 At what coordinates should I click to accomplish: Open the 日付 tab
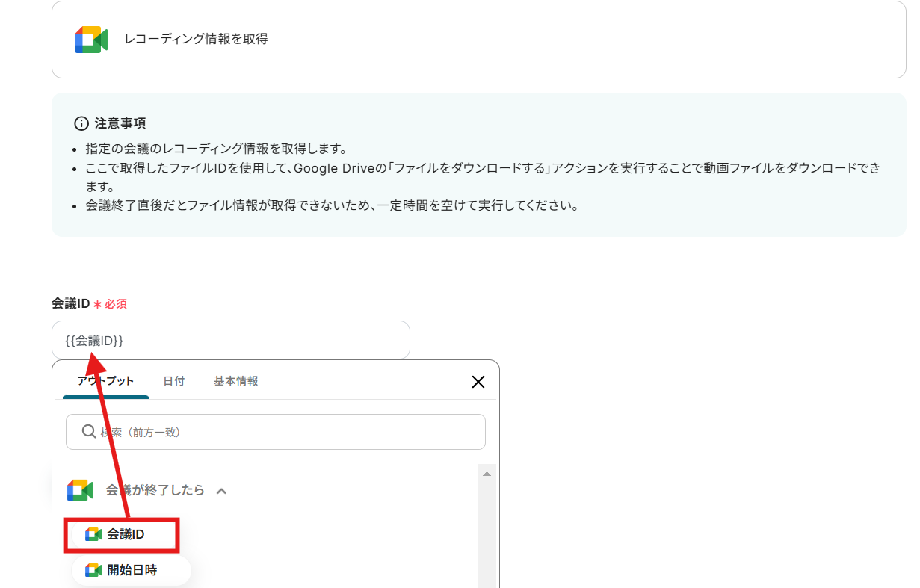174,381
